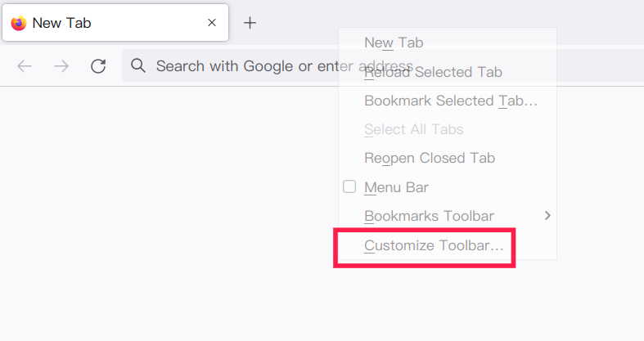The image size is (644, 341).
Task: Open the Bookmarks Toolbar submenu
Action: (429, 216)
